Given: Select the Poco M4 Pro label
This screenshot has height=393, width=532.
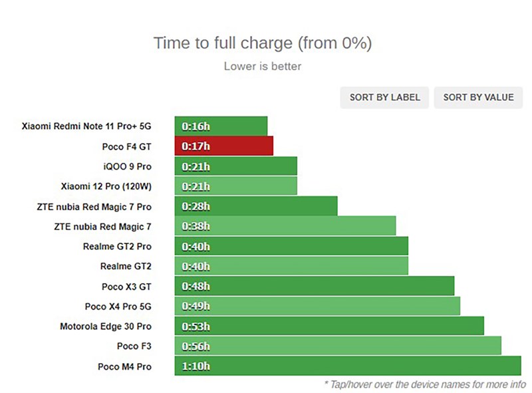Looking at the screenshot, I should click(x=124, y=366).
